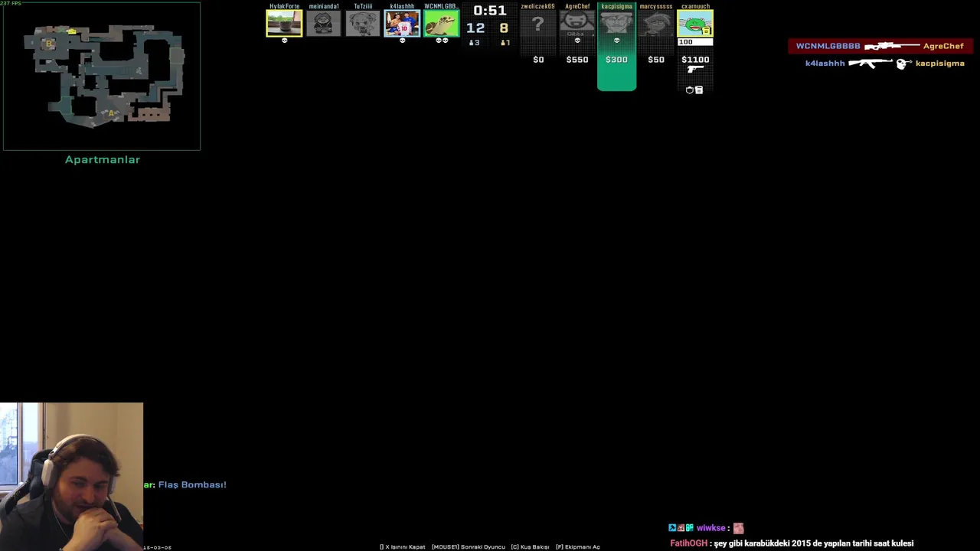
Task: Click the [C] Kuş Bakışı hint
Action: (x=531, y=547)
